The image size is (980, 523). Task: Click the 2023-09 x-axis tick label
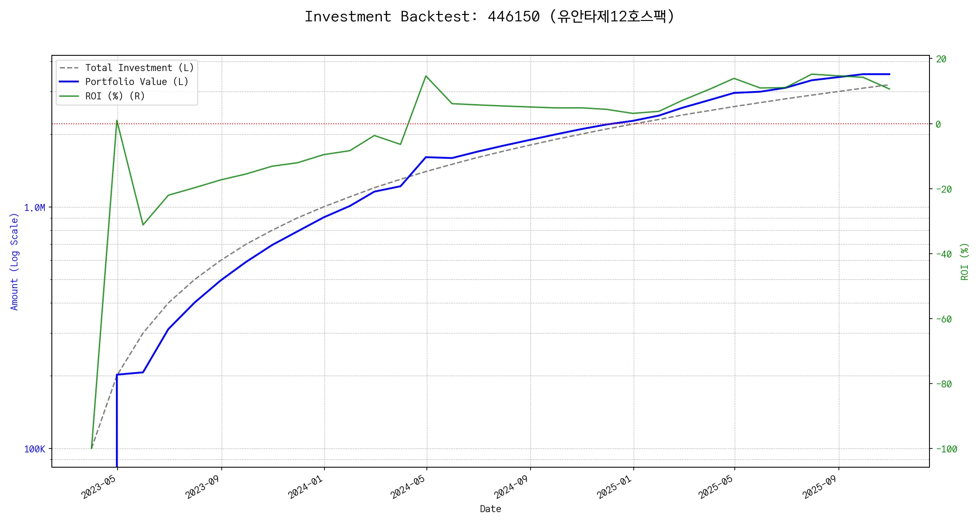[x=203, y=487]
